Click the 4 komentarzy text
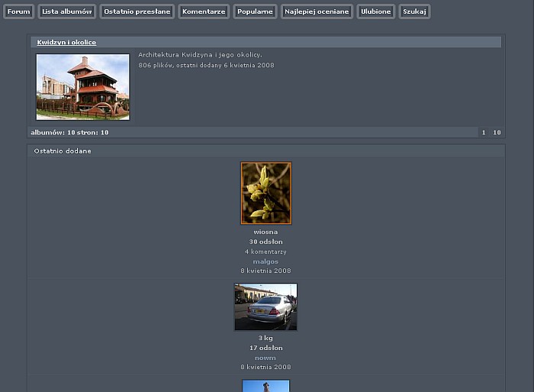The width and height of the screenshot is (534, 392). click(x=265, y=252)
